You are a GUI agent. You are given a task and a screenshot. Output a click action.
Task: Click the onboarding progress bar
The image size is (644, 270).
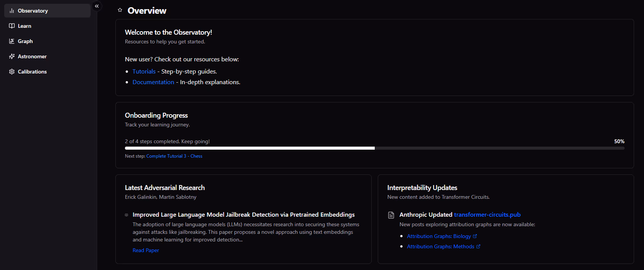[x=375, y=148]
